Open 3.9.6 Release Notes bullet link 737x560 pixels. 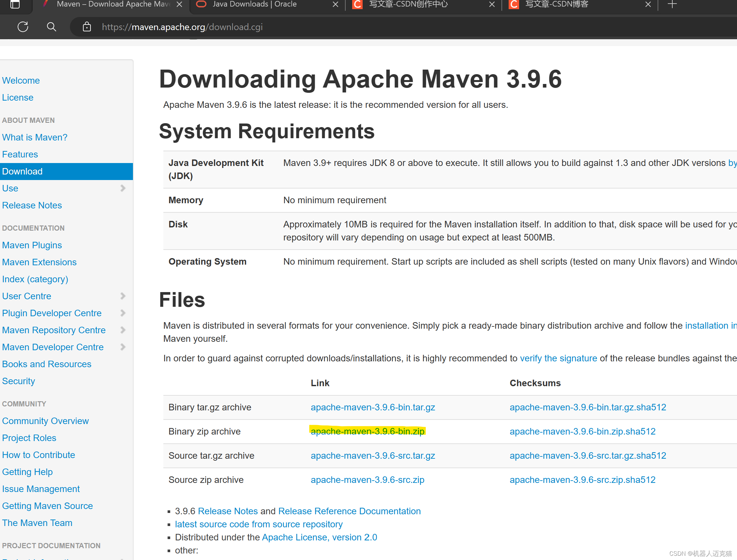point(228,511)
